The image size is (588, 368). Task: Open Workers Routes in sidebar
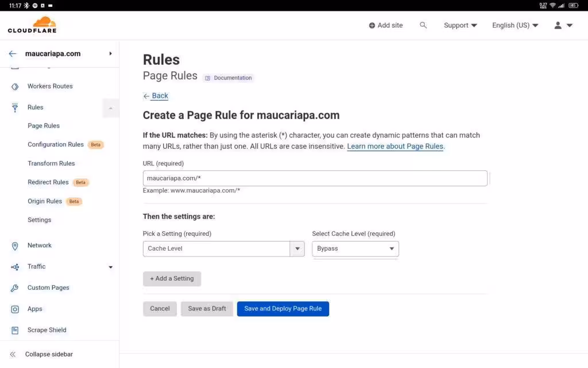click(x=50, y=86)
